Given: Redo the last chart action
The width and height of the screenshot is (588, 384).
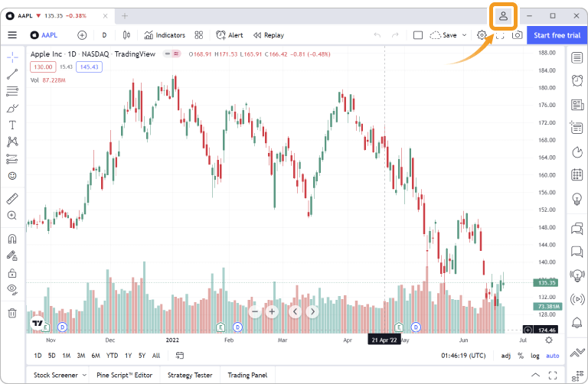Looking at the screenshot, I should coord(395,35).
